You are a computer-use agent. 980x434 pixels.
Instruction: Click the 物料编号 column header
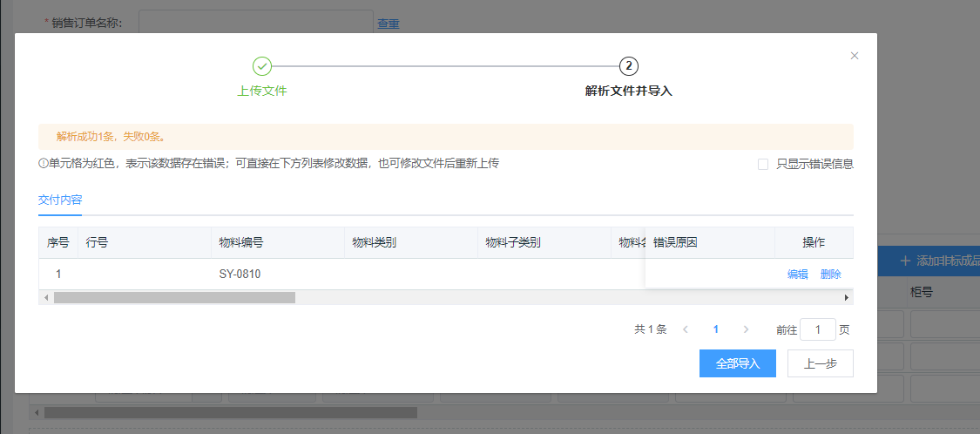point(241,242)
